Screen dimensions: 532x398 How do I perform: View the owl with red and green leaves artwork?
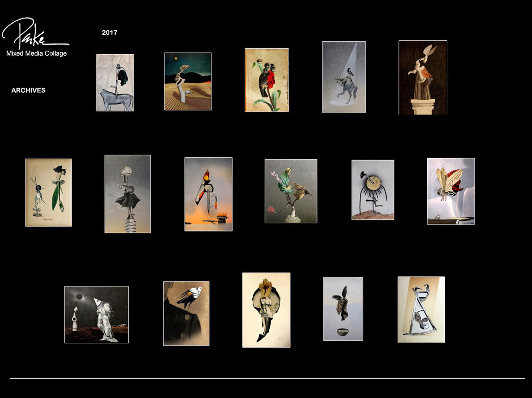tap(266, 80)
